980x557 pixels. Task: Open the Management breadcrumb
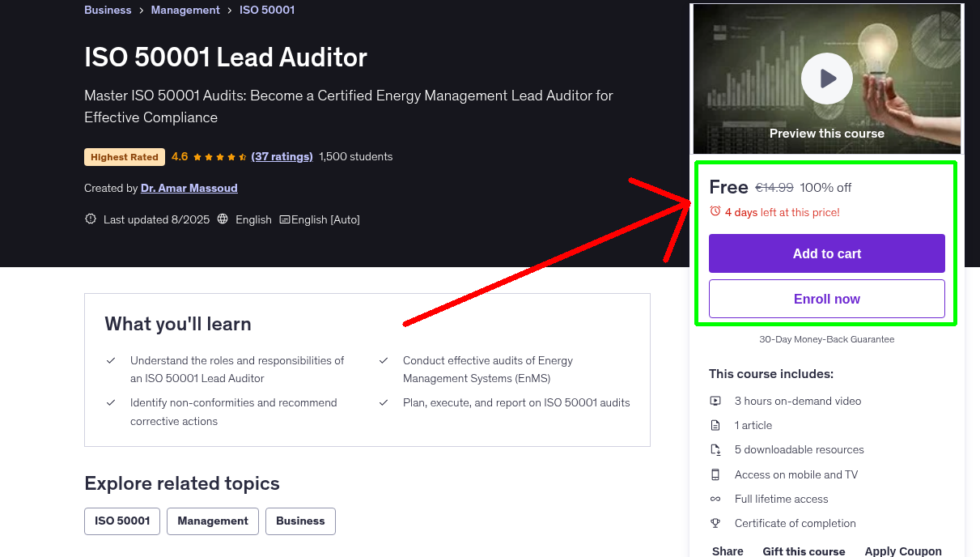(185, 10)
